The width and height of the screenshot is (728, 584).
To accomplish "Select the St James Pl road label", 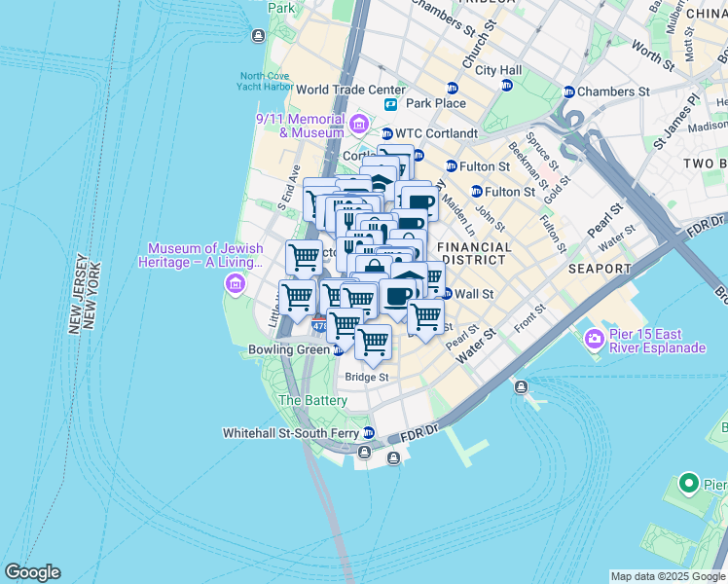I will coord(676,122).
